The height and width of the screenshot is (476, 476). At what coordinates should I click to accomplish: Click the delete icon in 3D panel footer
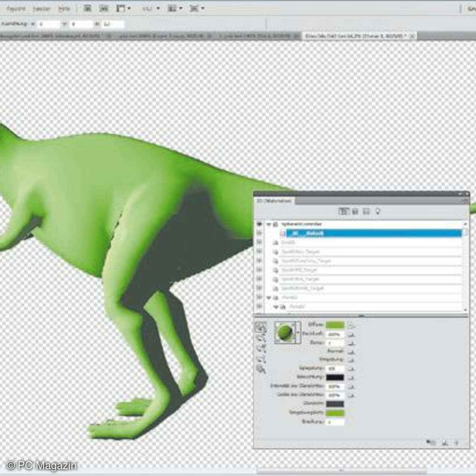456,443
